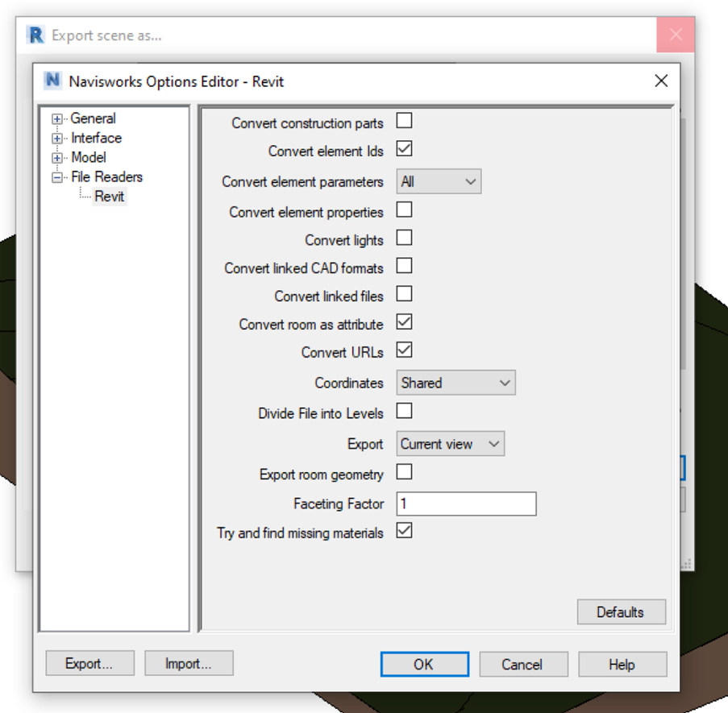Check Convert linked CAD formats
728x713 pixels.
[x=404, y=267]
